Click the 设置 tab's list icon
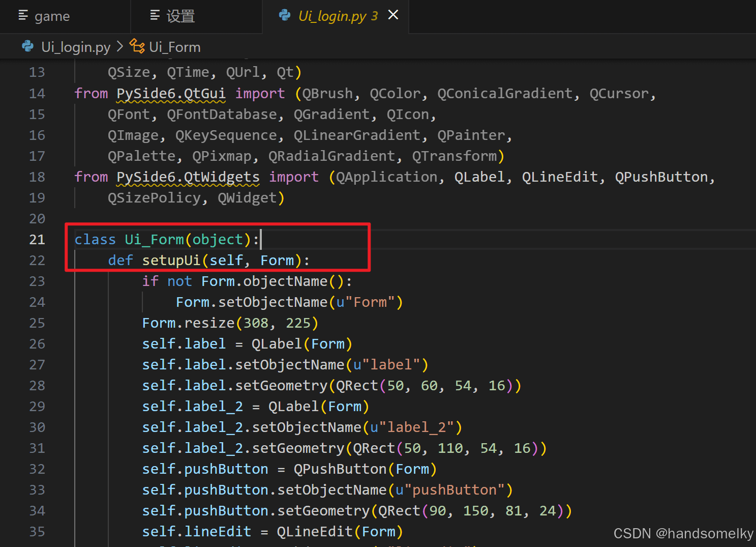This screenshot has height=547, width=756. pyautogui.click(x=155, y=15)
